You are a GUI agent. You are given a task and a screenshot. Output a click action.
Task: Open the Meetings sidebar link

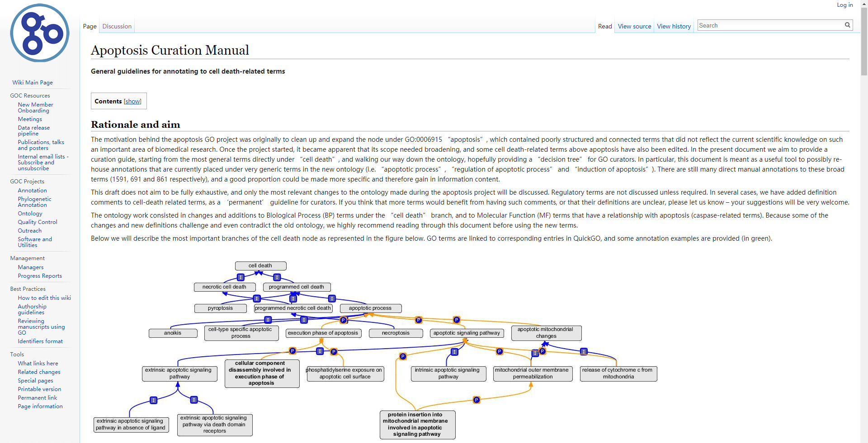pos(30,119)
